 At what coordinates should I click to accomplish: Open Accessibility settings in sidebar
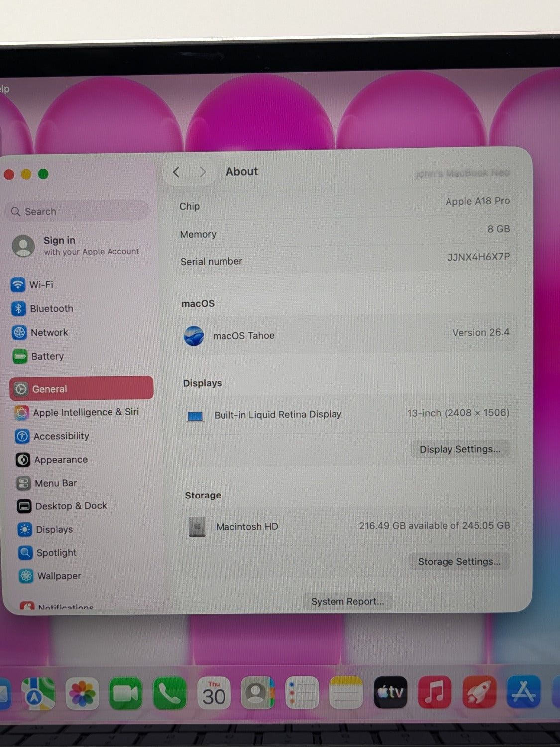click(52, 436)
